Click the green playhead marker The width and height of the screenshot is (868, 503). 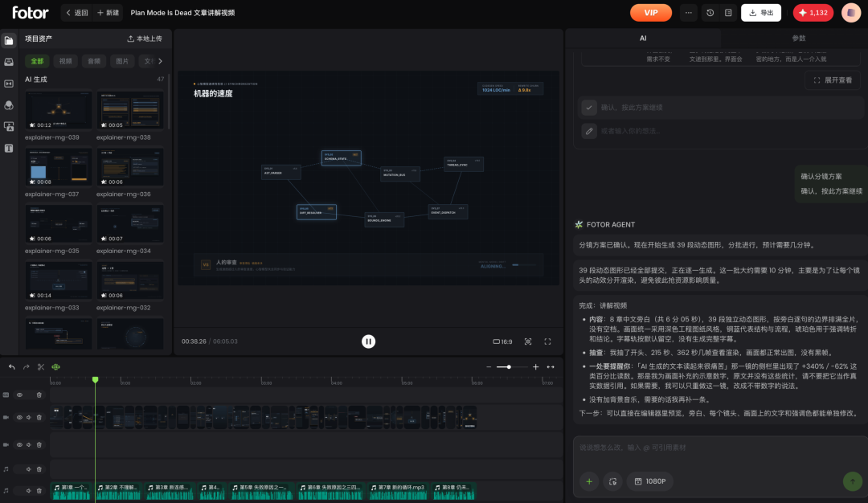tap(95, 379)
